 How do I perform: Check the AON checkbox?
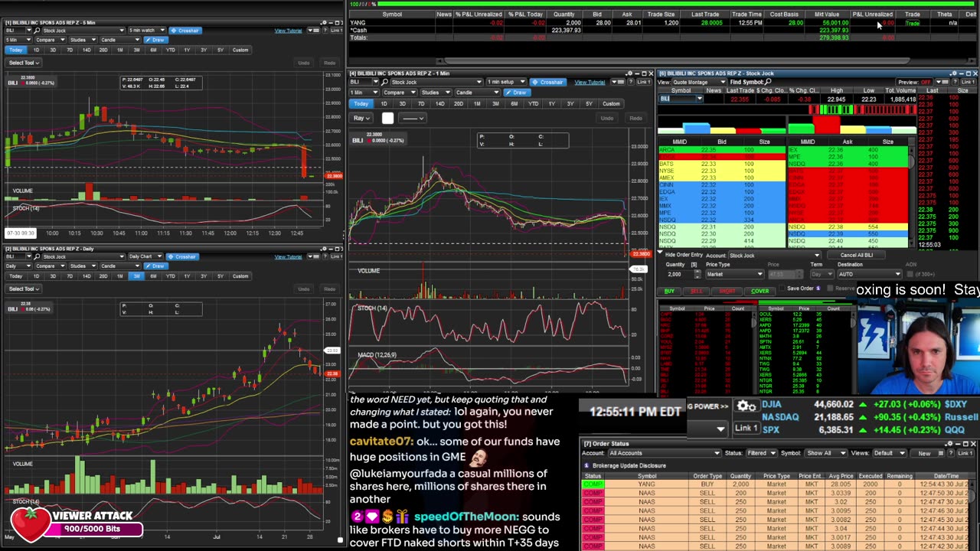pyautogui.click(x=910, y=274)
